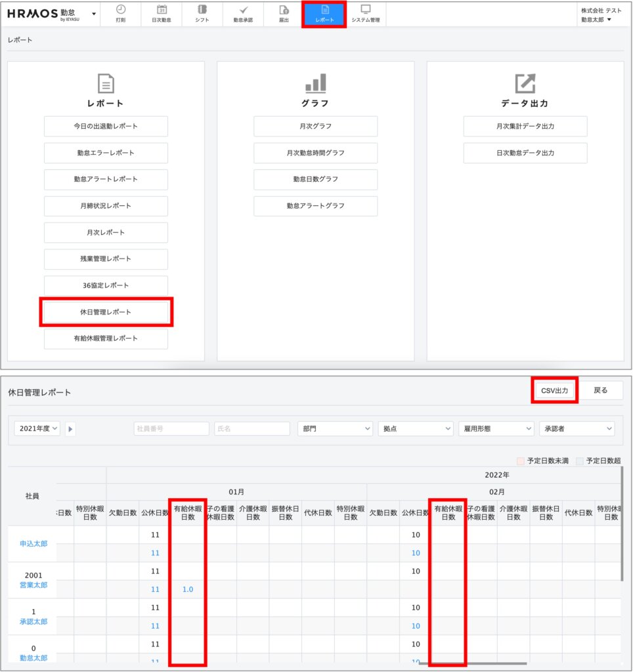The image size is (633, 672).
Task: Open the 雇用形態 filter dropdown
Action: point(496,429)
